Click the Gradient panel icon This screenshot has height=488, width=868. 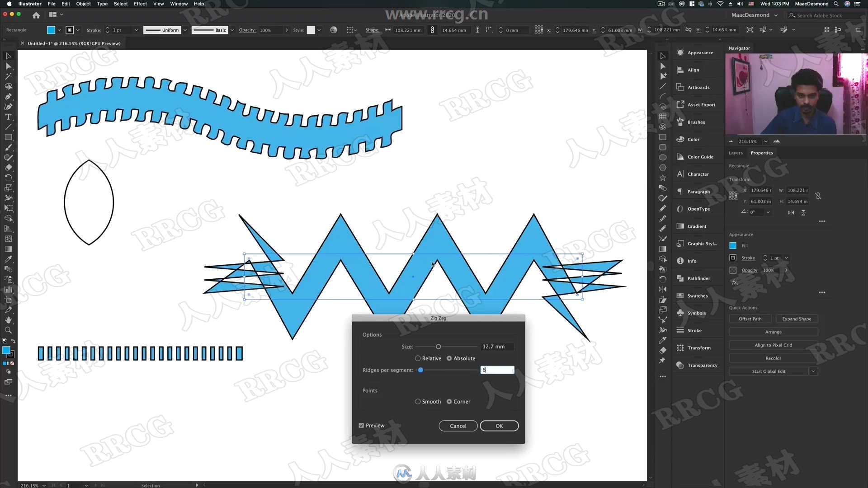680,226
